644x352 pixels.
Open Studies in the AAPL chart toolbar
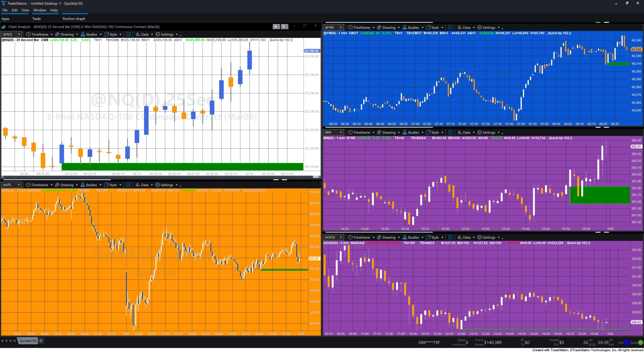click(x=91, y=185)
